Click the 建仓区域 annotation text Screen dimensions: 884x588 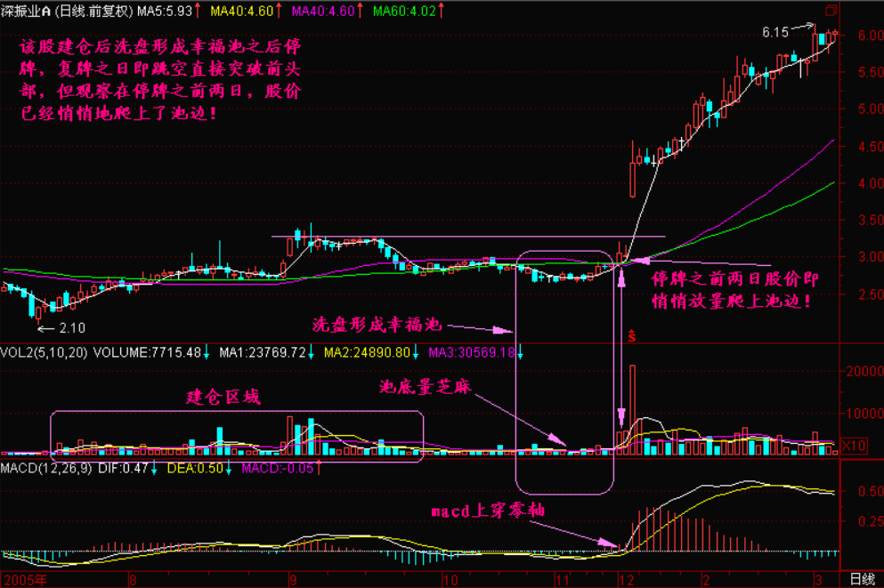(223, 397)
